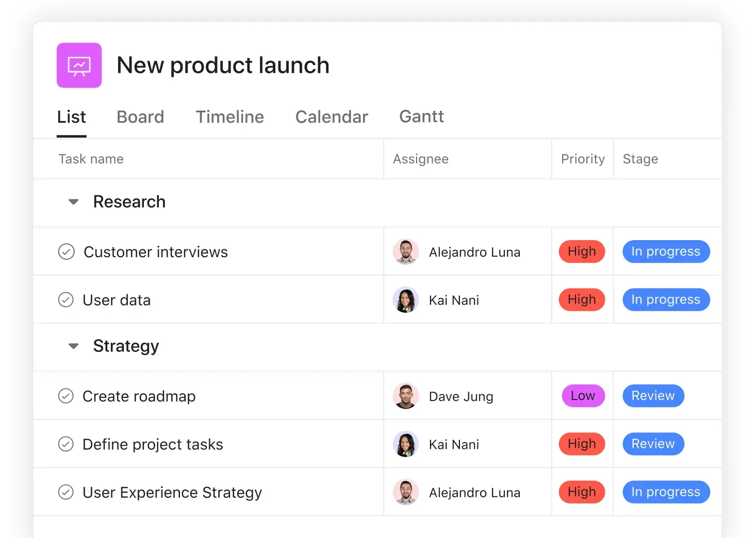The height and width of the screenshot is (538, 756).
Task: Click Dave Jung's avatar on Create roadmap
Action: (x=406, y=396)
